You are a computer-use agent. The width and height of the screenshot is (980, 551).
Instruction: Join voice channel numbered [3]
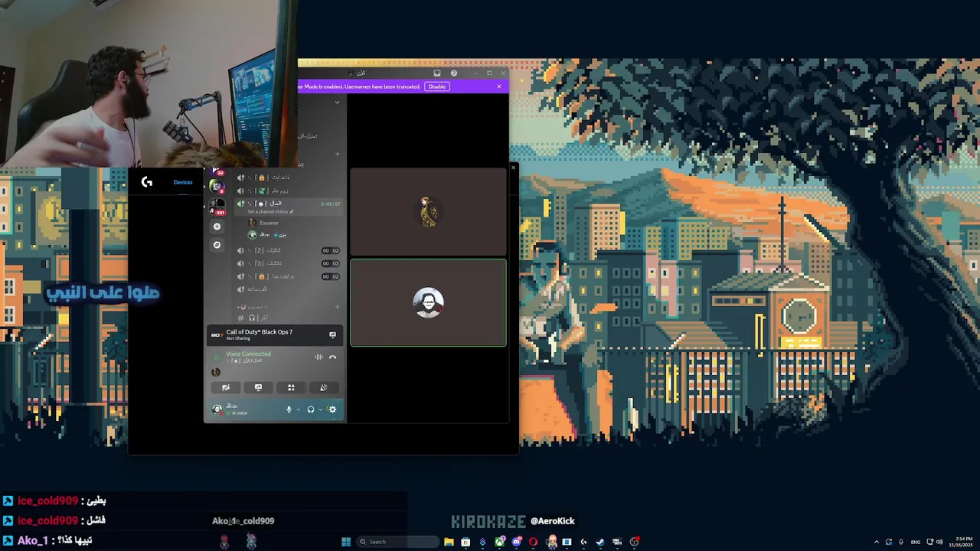[287, 263]
